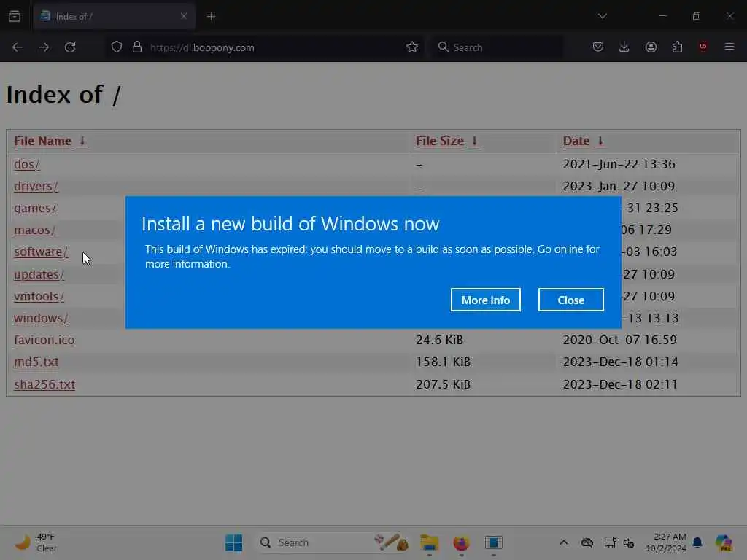This screenshot has height=560, width=747.
Task: Open the Pocket save icon
Action: [598, 47]
